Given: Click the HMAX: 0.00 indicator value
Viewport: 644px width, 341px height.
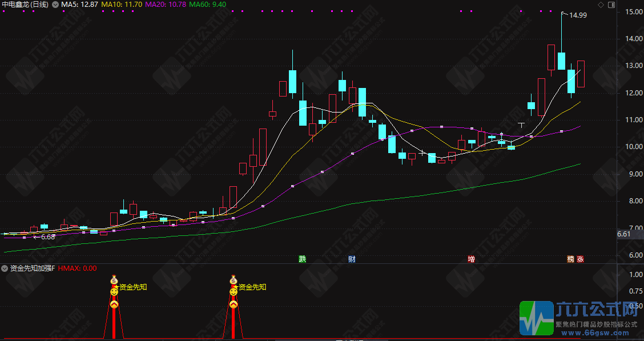Looking at the screenshot, I should pos(78,268).
